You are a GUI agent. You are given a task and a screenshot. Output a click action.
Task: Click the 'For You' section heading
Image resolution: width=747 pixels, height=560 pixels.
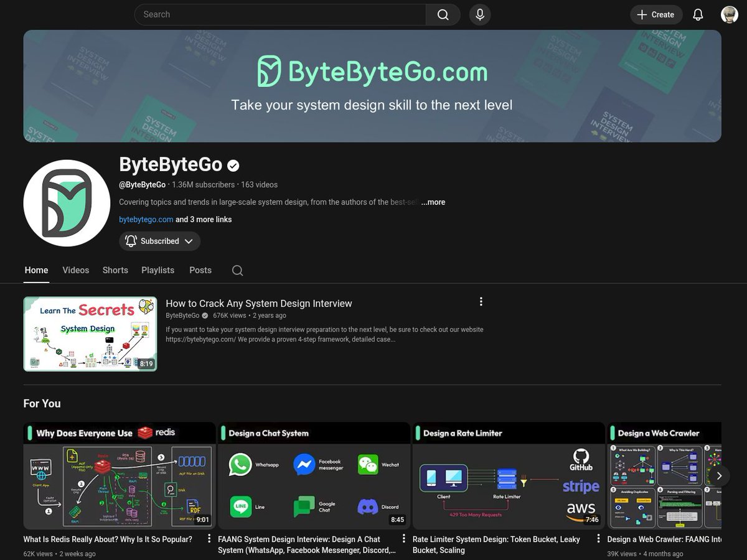pos(42,404)
